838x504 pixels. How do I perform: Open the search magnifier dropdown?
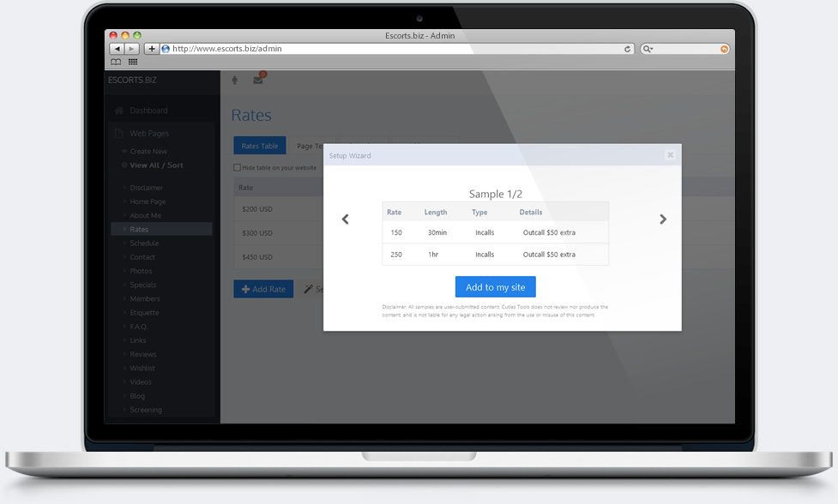[x=648, y=49]
